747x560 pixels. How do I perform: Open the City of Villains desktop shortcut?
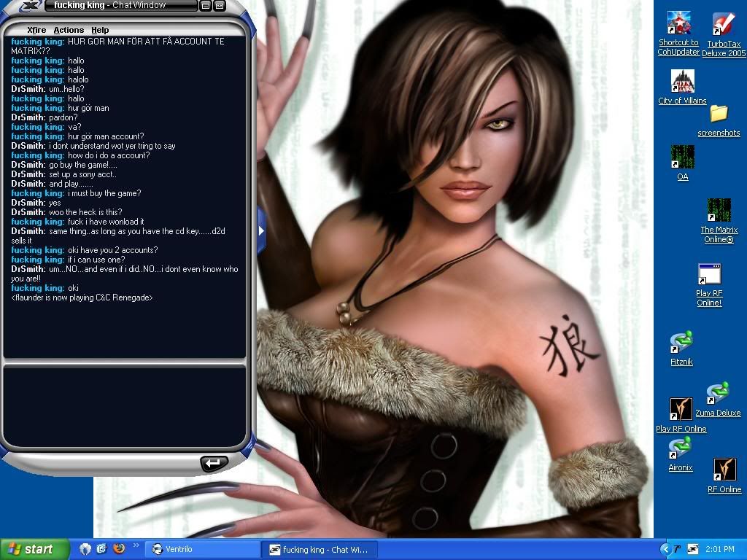point(683,82)
